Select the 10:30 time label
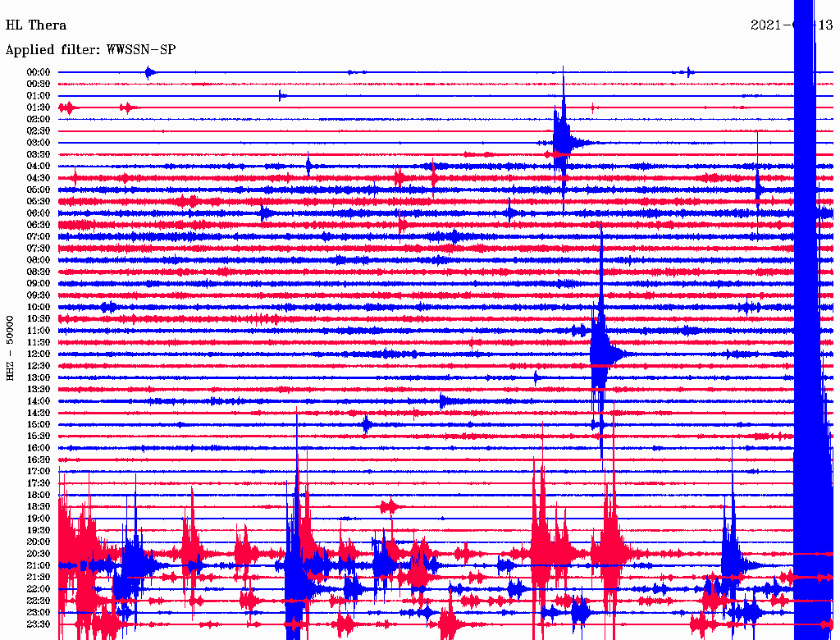 click(x=39, y=319)
